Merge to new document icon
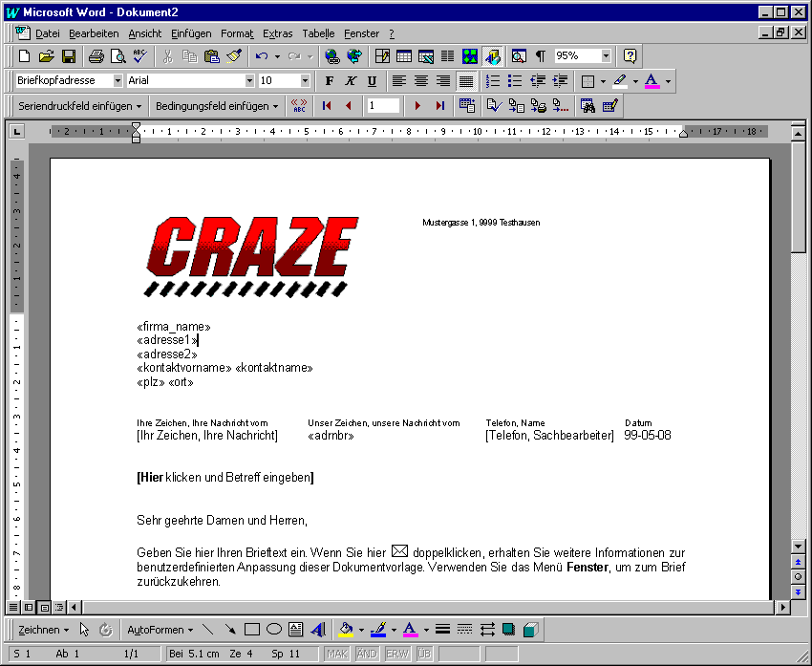This screenshot has width=812, height=666. (x=516, y=106)
